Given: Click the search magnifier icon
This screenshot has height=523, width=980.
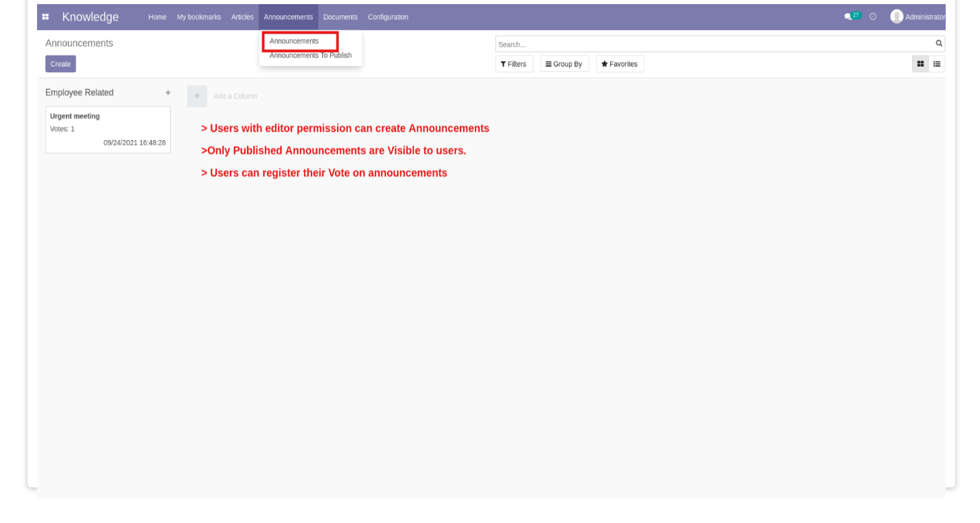Looking at the screenshot, I should (x=939, y=43).
